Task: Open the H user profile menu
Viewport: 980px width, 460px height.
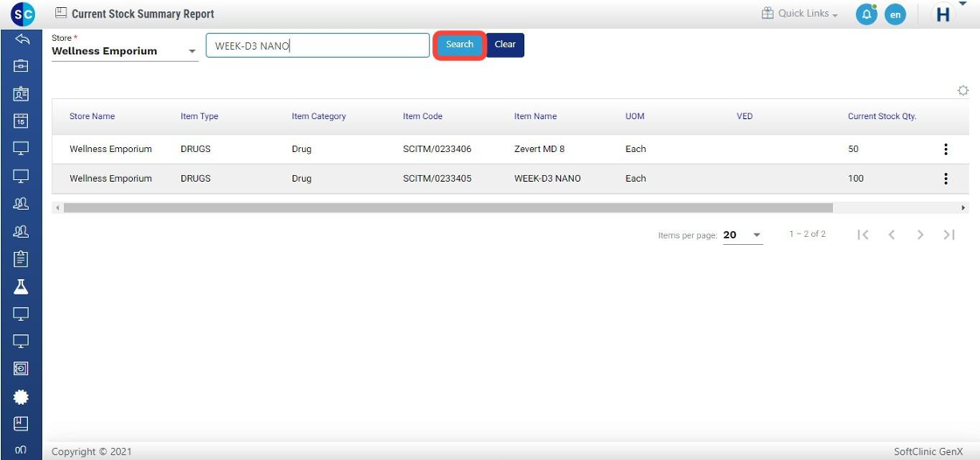Action: click(x=944, y=15)
